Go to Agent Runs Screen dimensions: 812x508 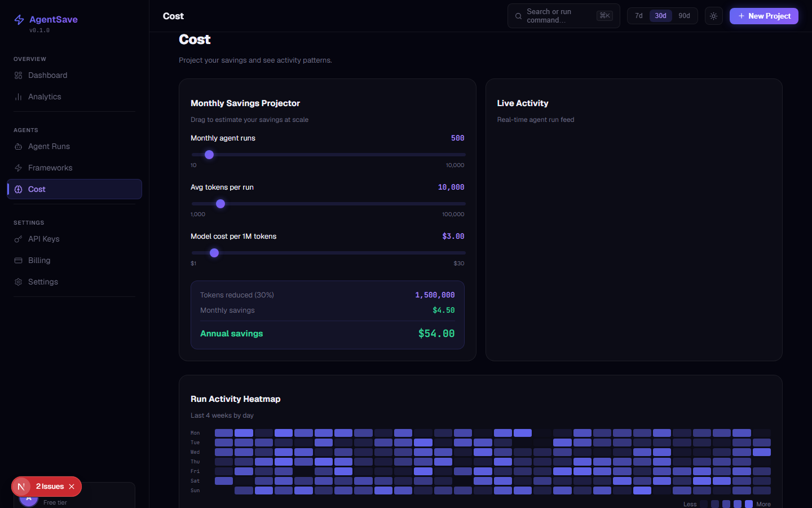74,147
